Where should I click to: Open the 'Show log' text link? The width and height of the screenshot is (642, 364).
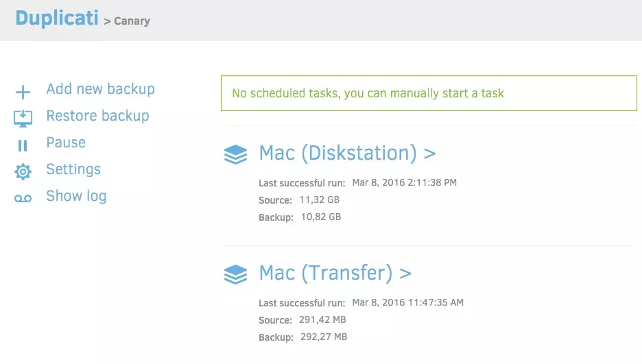[x=76, y=196]
